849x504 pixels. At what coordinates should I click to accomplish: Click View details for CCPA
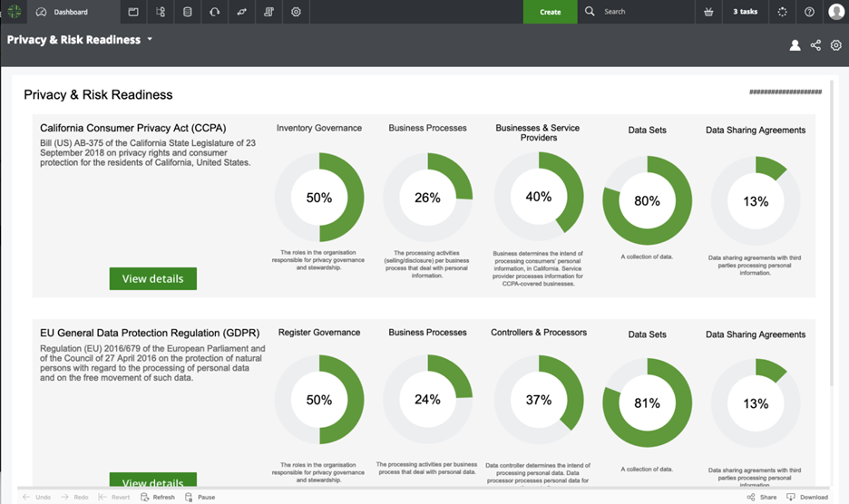[x=152, y=279]
